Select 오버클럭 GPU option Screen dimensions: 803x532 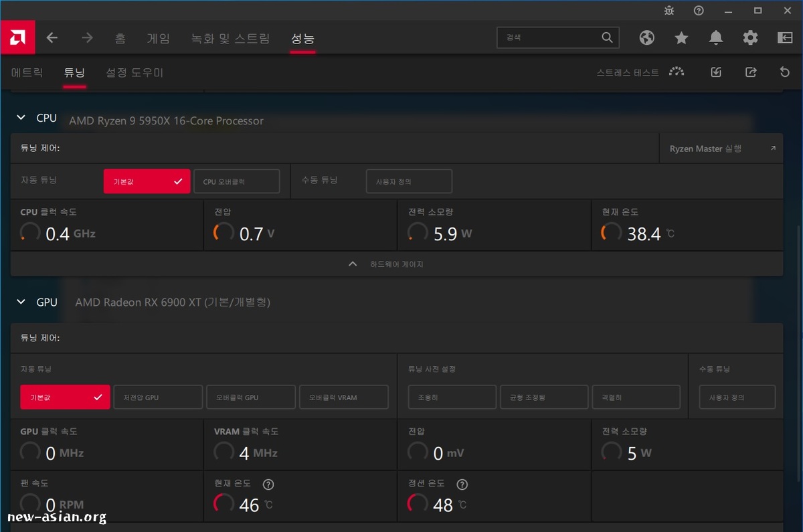[250, 397]
